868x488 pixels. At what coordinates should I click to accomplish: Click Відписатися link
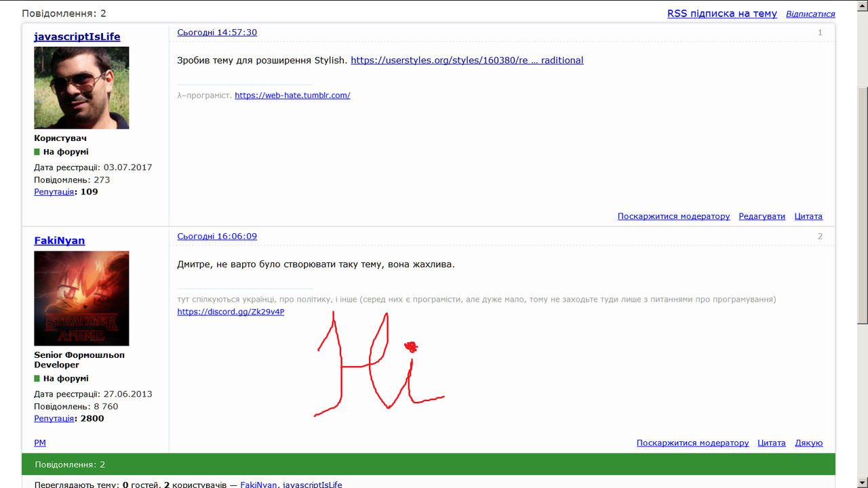tap(810, 14)
